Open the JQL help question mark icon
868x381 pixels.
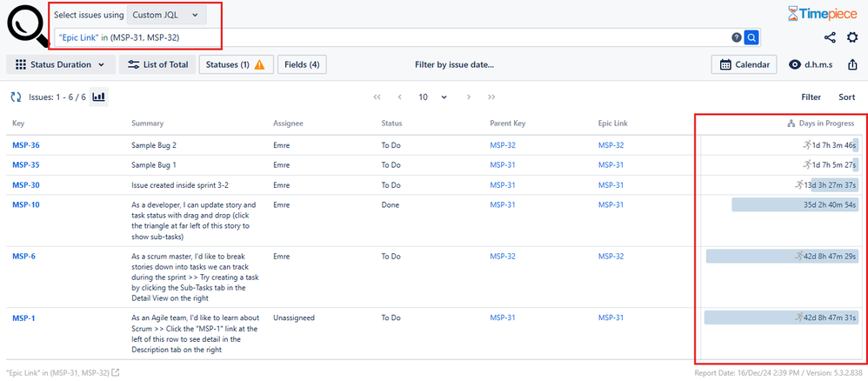[x=737, y=37]
